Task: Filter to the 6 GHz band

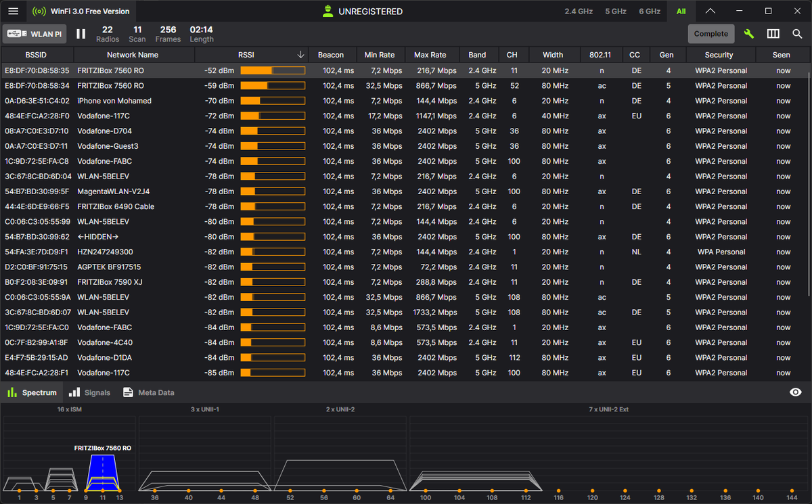Action: (650, 12)
